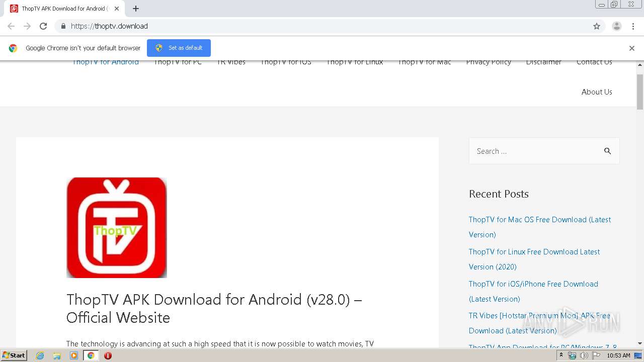Open Internet Explorer from taskbar
644x362 pixels.
[40, 355]
